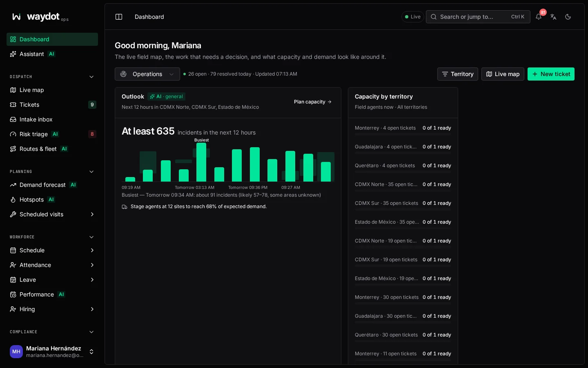
Task: Open Routes & fleet
Action: point(52,149)
